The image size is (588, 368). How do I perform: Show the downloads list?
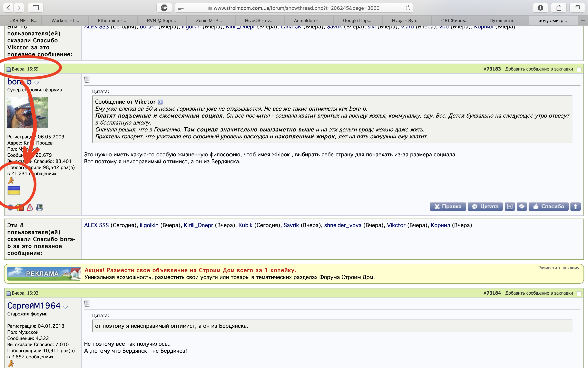[540, 8]
